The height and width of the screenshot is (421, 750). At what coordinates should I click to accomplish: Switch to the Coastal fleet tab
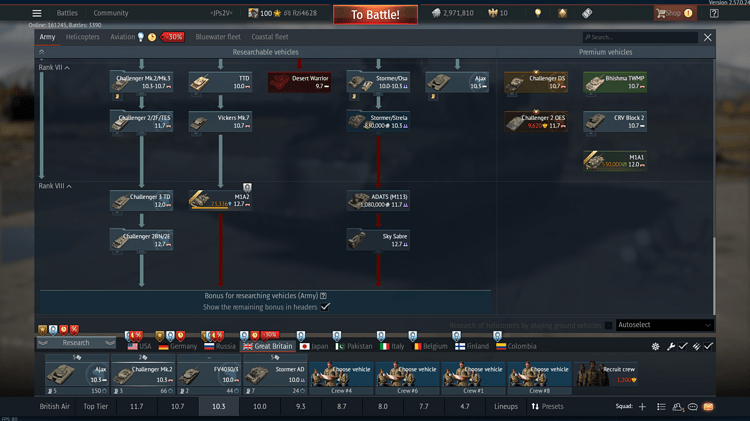click(270, 37)
